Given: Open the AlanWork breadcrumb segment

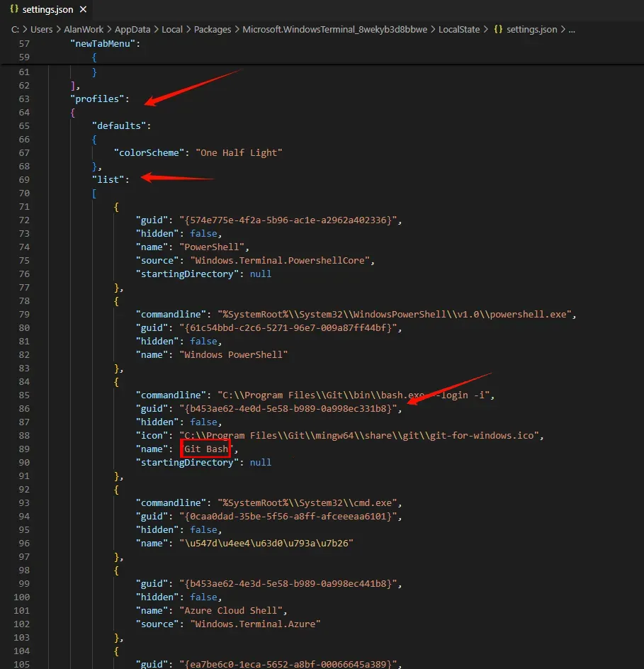Looking at the screenshot, I should (x=84, y=30).
